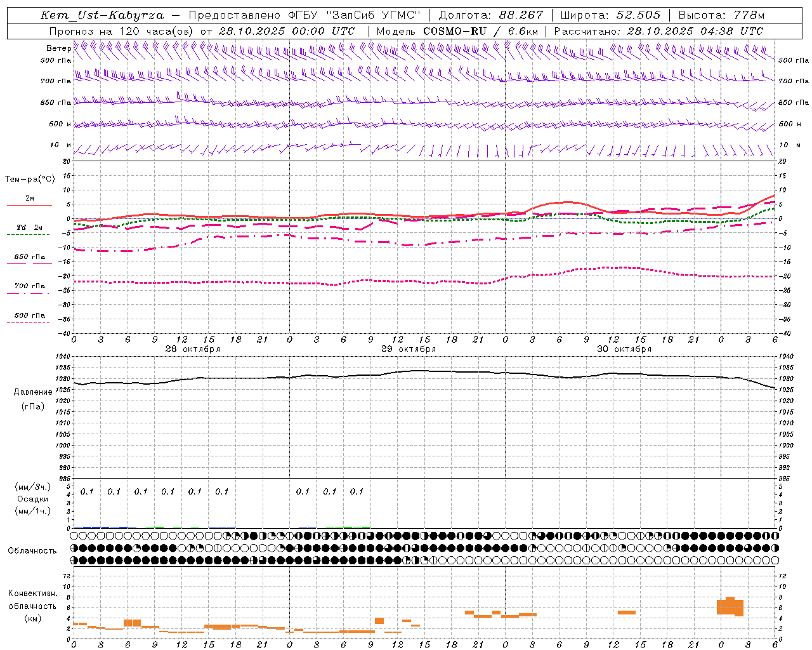This screenshot has width=812, height=650.
Task: Click the station title Kem_Ust-Kabyrza
Action: coord(102,15)
